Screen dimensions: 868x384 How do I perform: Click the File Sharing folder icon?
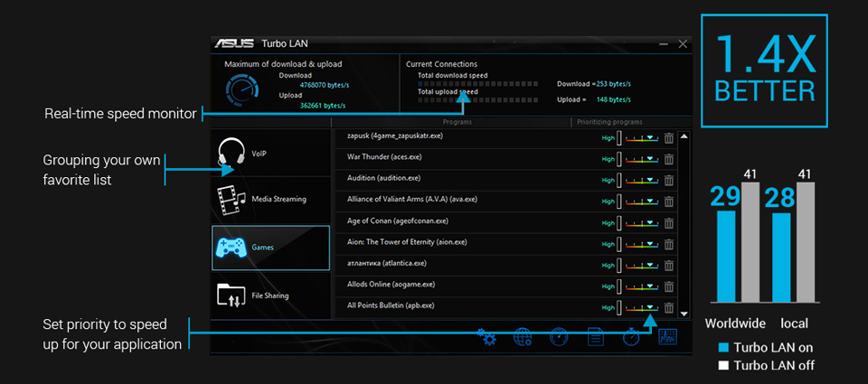231,295
